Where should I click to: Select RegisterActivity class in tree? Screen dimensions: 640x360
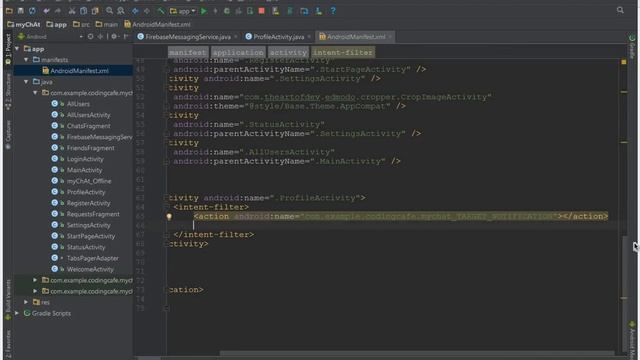(x=88, y=203)
